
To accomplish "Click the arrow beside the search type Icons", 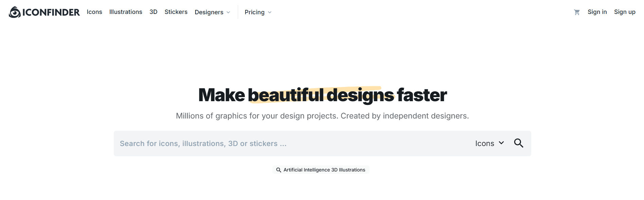I will [501, 143].
